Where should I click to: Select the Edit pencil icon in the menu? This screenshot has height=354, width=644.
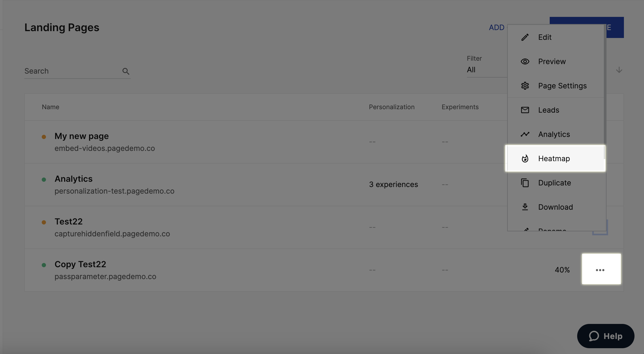click(525, 37)
